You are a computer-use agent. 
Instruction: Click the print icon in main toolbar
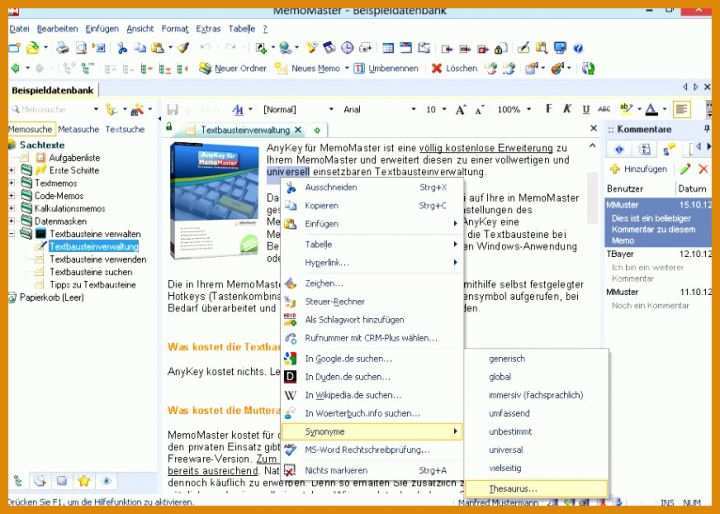62,48
